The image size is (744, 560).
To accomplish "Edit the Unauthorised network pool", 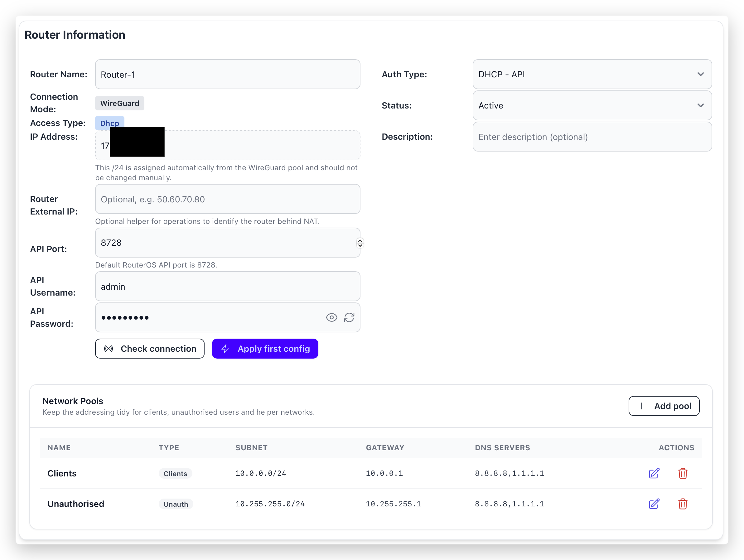I will tap(654, 504).
